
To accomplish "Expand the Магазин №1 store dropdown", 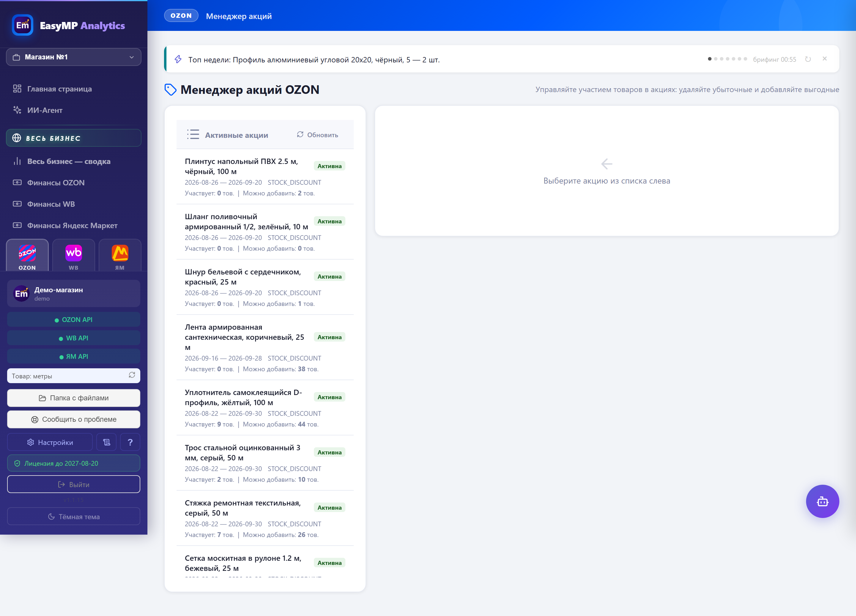I will coord(74,57).
